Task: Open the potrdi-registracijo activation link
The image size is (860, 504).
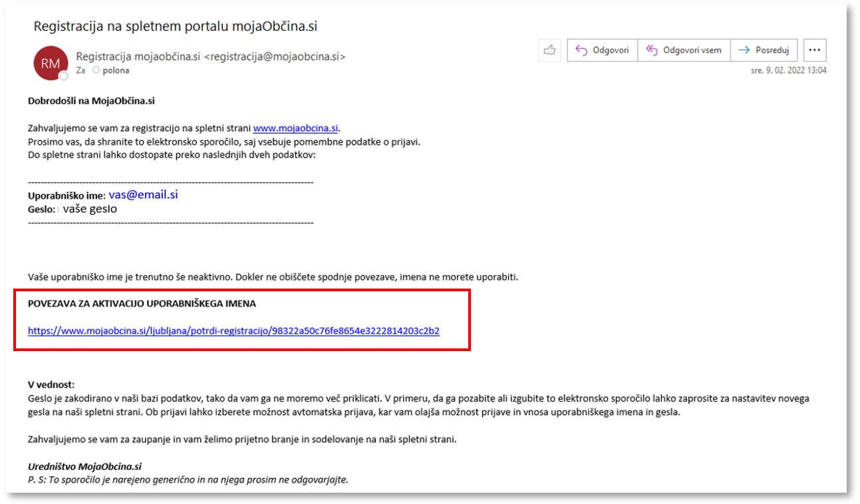Action: 233,330
